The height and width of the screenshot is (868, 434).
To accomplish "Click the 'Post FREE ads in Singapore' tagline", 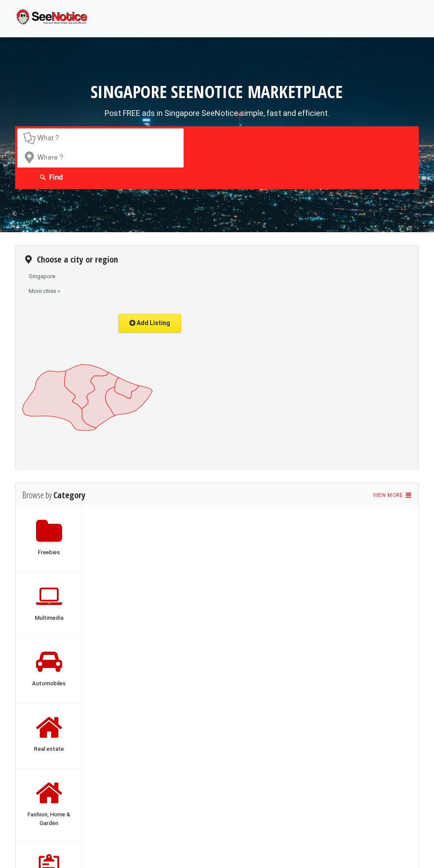I will tap(217, 113).
